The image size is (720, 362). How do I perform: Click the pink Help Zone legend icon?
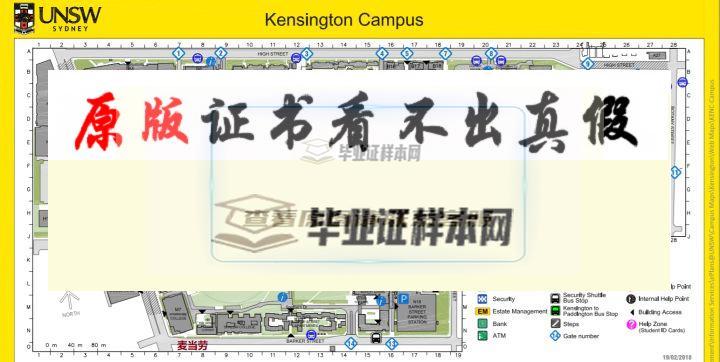point(631,325)
